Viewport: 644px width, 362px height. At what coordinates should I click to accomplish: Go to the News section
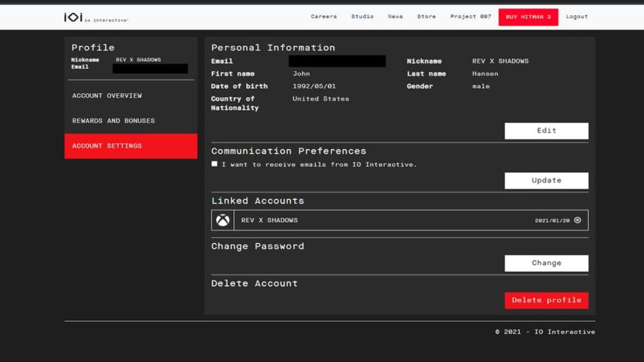click(395, 17)
